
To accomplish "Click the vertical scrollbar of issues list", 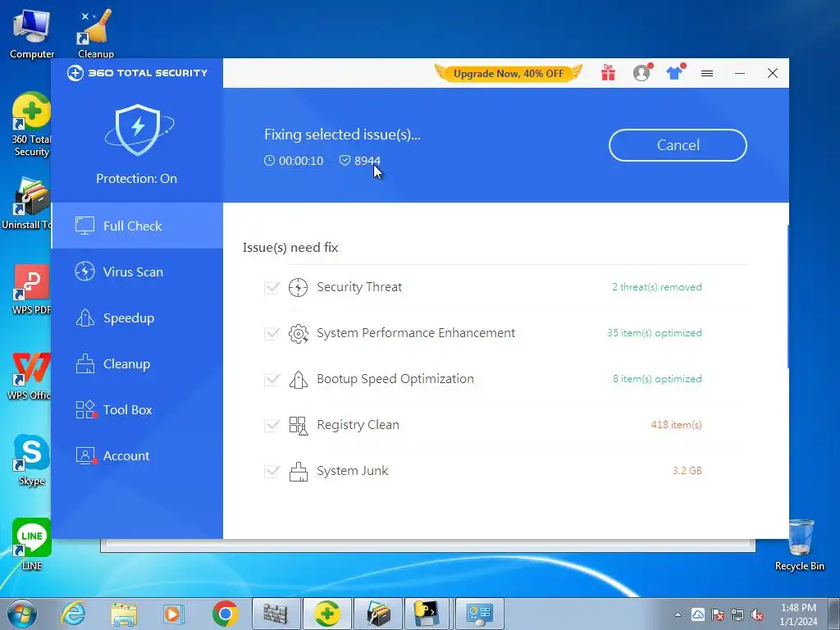I will point(787,296).
